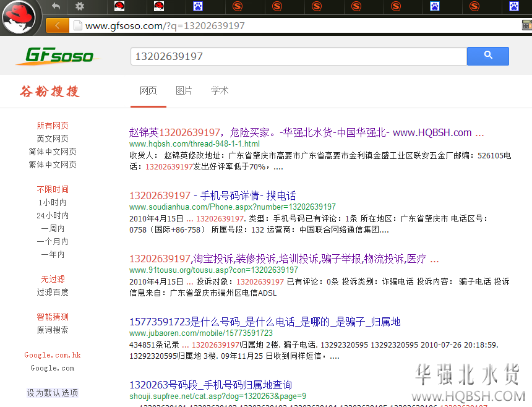Select the 不限时间 time filter
This screenshot has width=532, height=407.
click(x=53, y=189)
